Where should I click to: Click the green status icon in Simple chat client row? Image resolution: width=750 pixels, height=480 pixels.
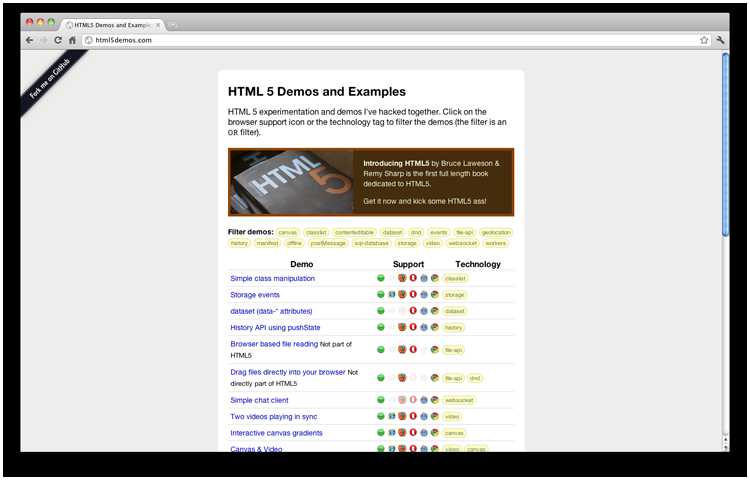[x=381, y=400]
